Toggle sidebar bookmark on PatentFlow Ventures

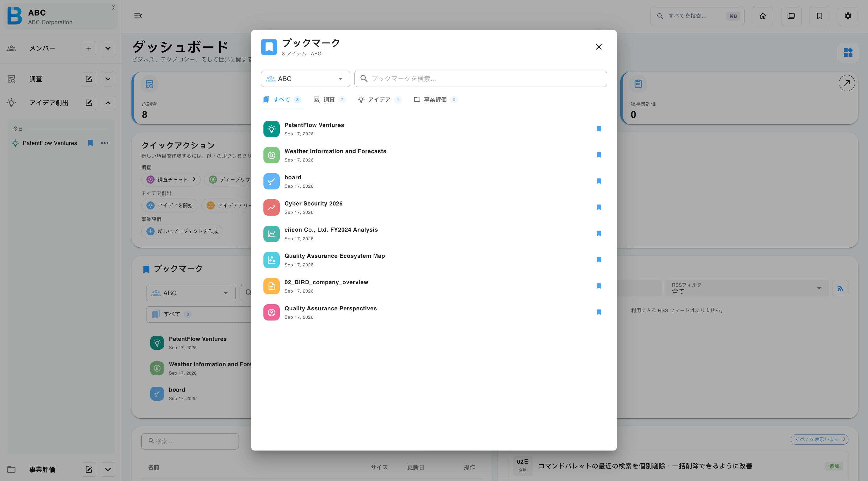click(90, 143)
